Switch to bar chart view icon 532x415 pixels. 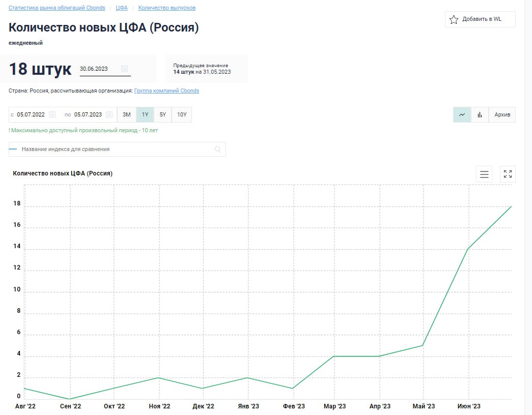480,114
